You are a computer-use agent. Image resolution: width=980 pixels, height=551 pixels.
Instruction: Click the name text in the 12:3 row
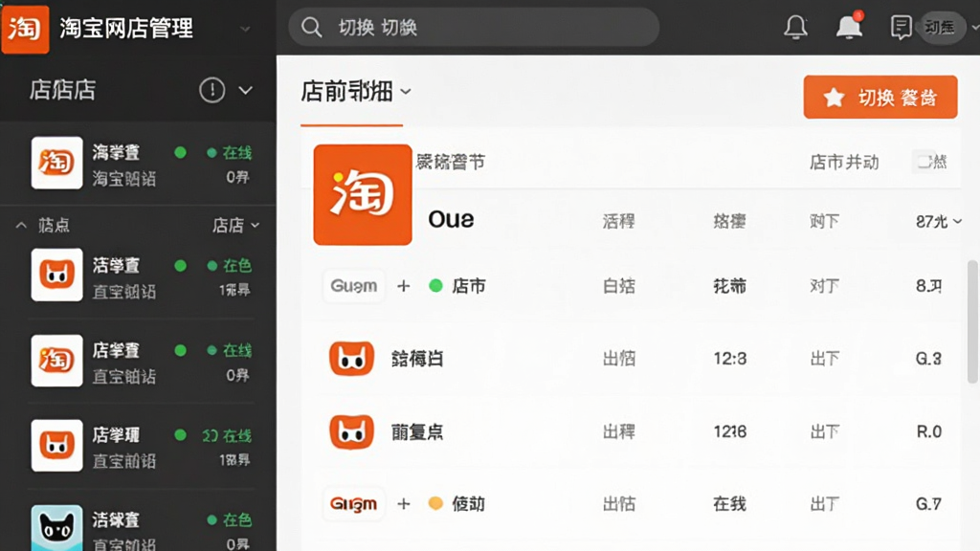click(417, 359)
